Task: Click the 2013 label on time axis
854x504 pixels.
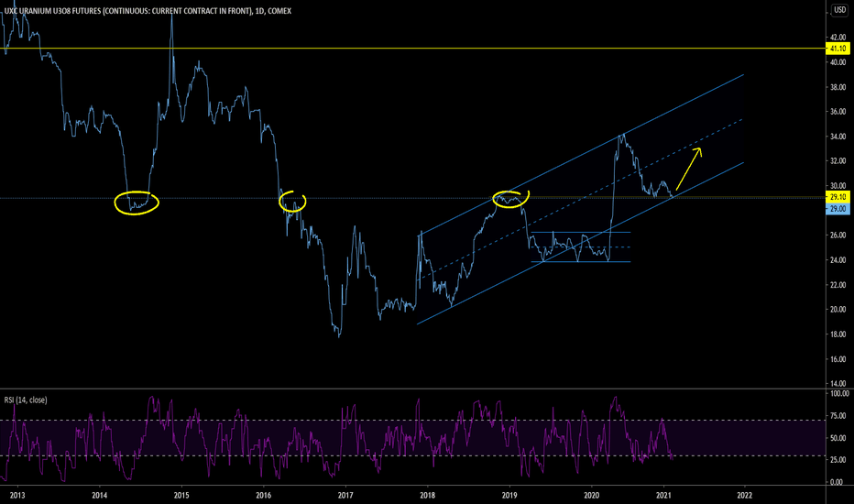Action: click(x=16, y=495)
